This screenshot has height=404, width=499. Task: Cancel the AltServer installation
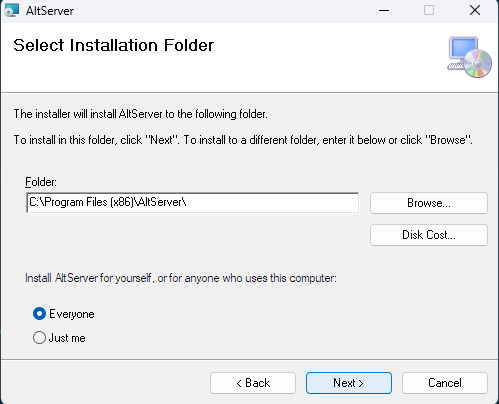(445, 383)
